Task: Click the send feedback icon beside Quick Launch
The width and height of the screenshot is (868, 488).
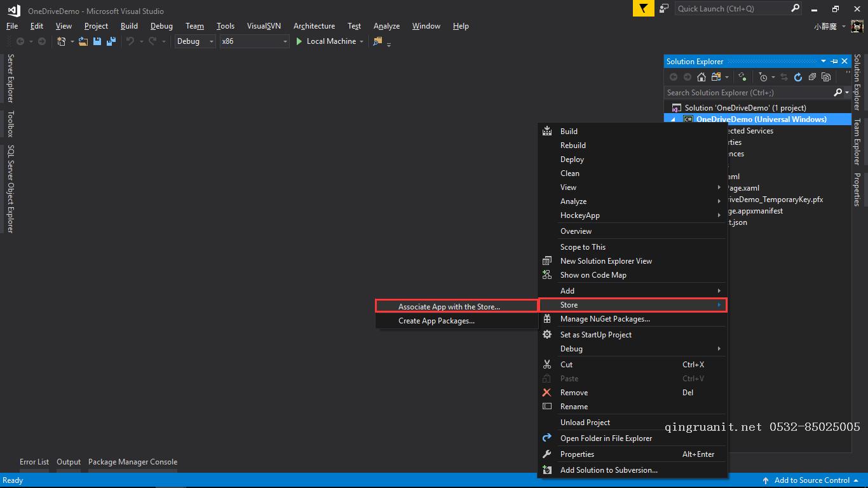Action: coord(664,8)
